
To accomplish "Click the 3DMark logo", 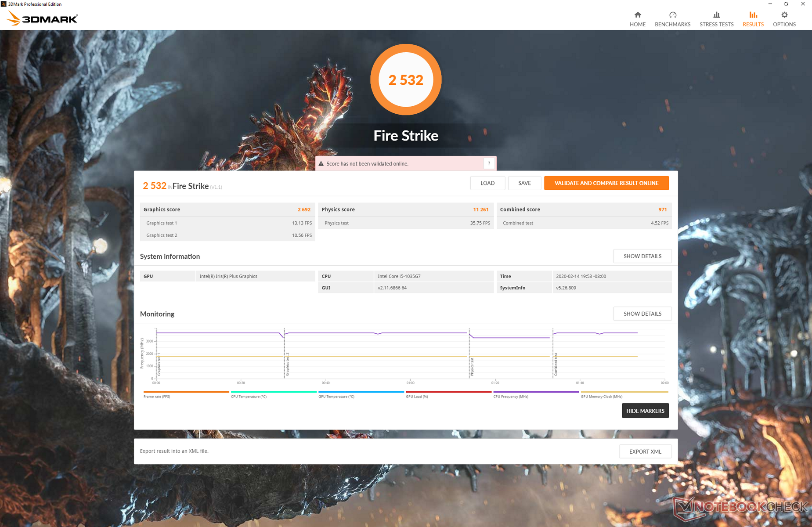I will pos(43,18).
